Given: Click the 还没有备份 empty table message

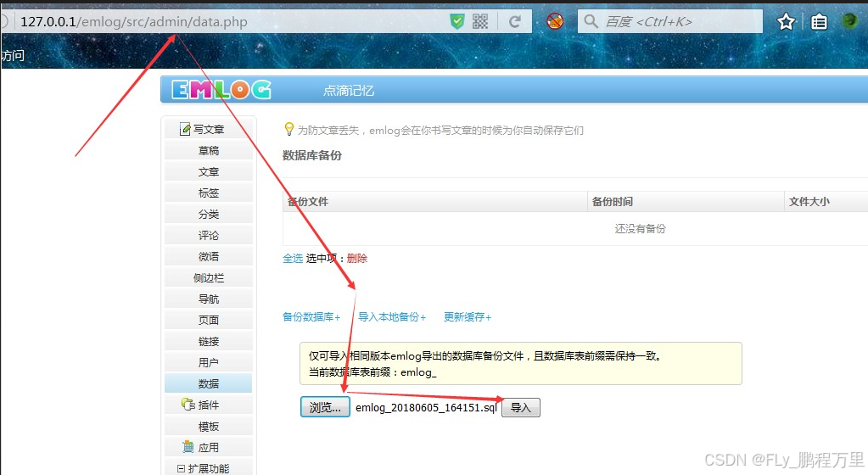Looking at the screenshot, I should [x=641, y=229].
